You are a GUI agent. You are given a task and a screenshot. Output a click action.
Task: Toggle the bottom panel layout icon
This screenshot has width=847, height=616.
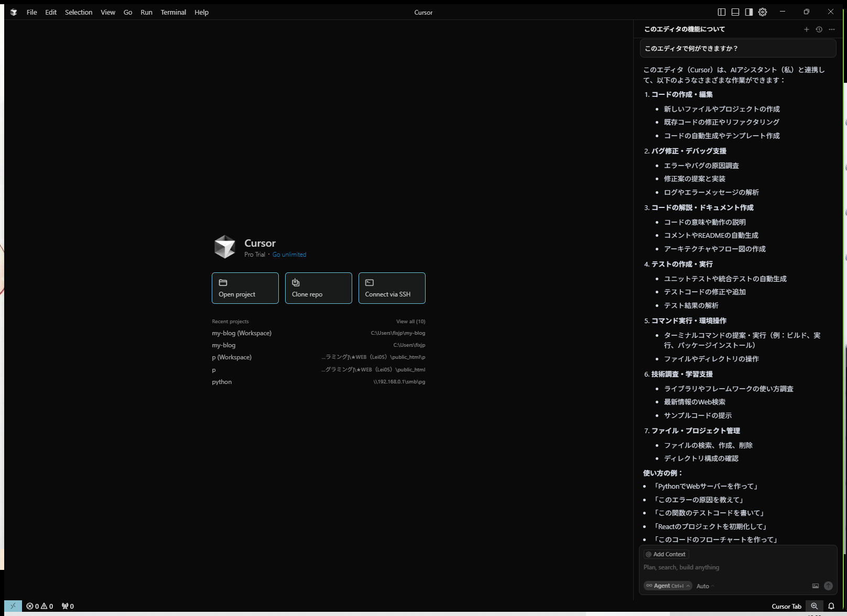pyautogui.click(x=735, y=12)
